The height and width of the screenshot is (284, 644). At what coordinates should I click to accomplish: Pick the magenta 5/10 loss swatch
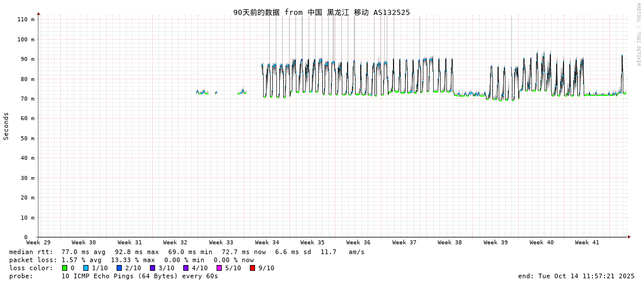pyautogui.click(x=219, y=268)
